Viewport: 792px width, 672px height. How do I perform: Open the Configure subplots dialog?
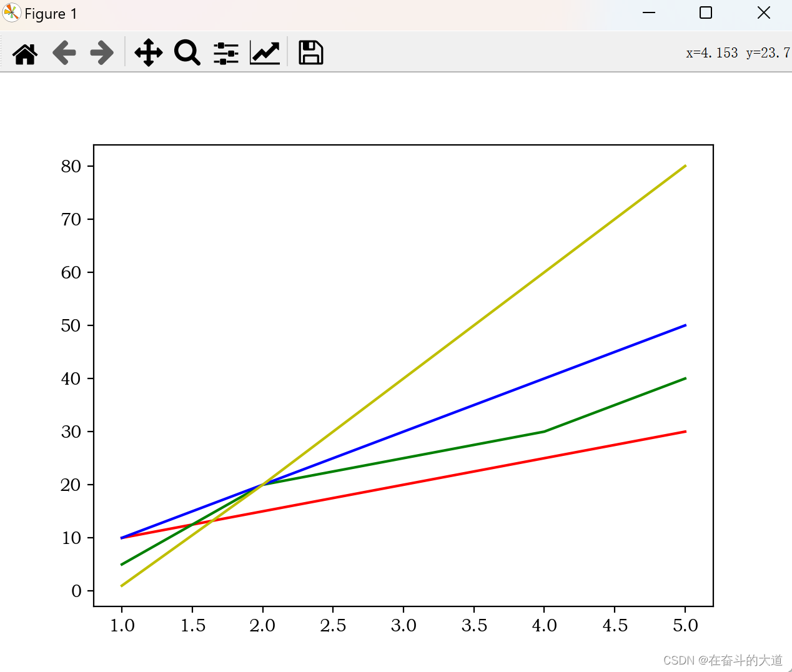pyautogui.click(x=226, y=53)
